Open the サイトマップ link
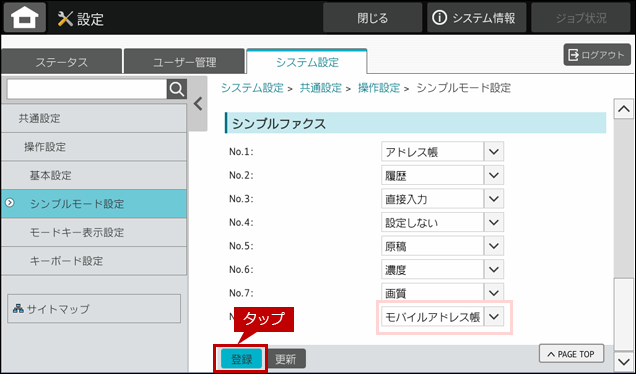 94,309
